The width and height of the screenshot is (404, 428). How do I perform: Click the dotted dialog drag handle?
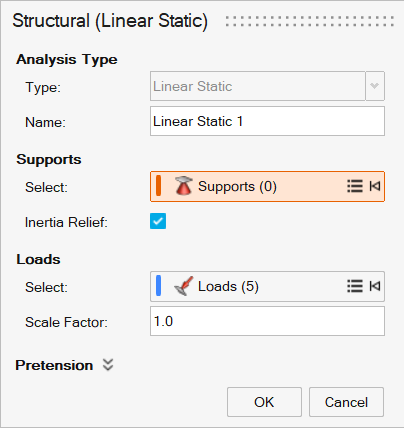pyautogui.click(x=310, y=21)
